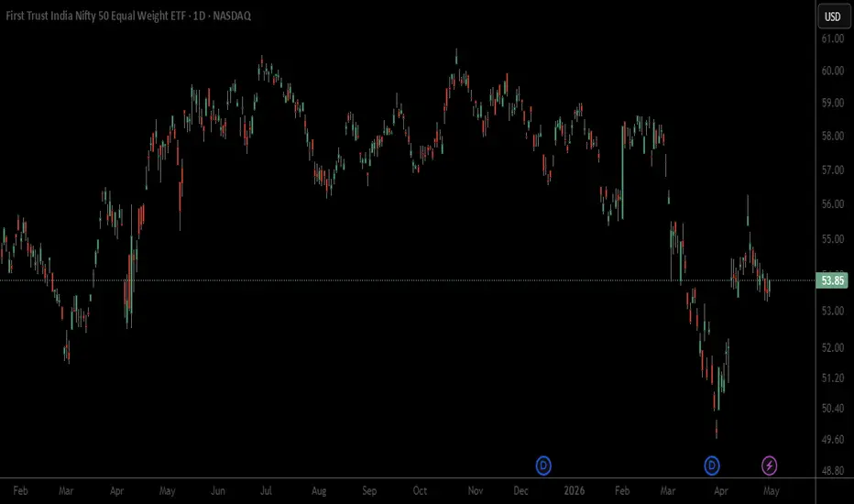This screenshot has height=504, width=854.
Task: Open the dividend marker near late March 2026
Action: click(x=712, y=466)
